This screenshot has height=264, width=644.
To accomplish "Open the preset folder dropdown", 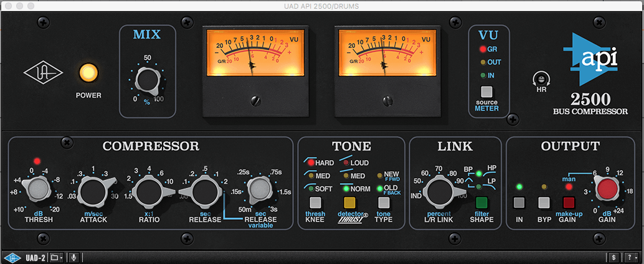I will click(57, 257).
